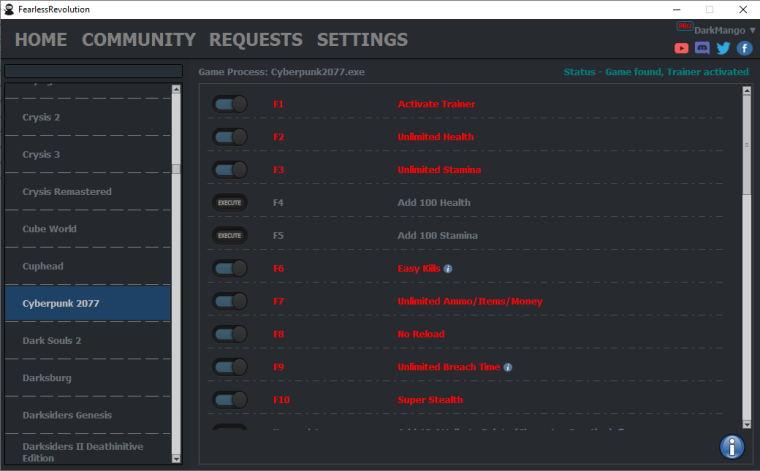
Task: Click the PRO badge icon
Action: click(684, 26)
